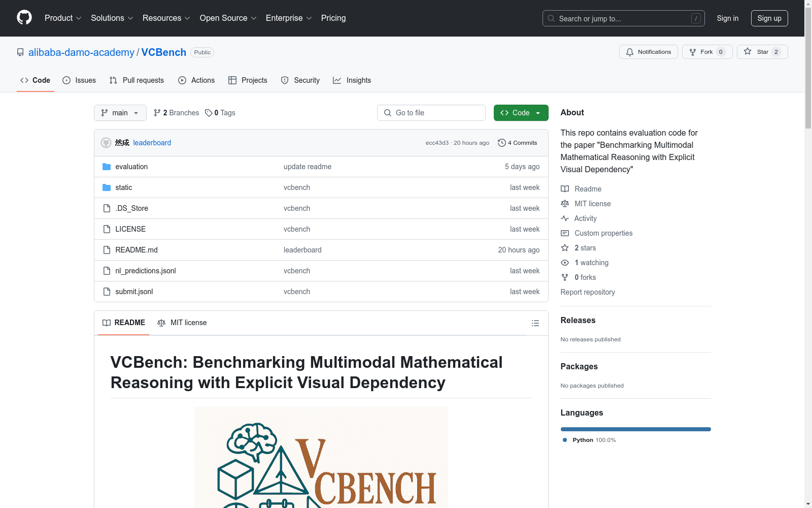This screenshot has width=812, height=508.
Task: Open commit history clock icon
Action: coord(502,143)
